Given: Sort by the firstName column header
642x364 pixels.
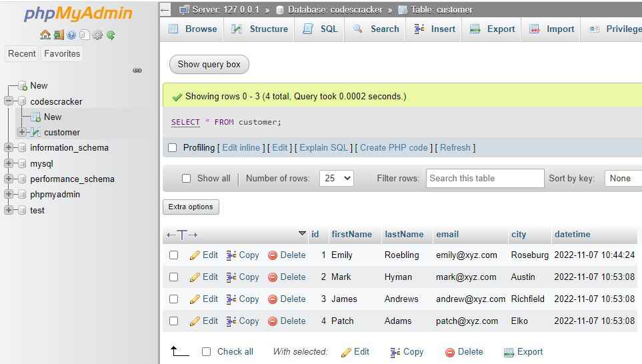Looking at the screenshot, I should click(x=352, y=234).
